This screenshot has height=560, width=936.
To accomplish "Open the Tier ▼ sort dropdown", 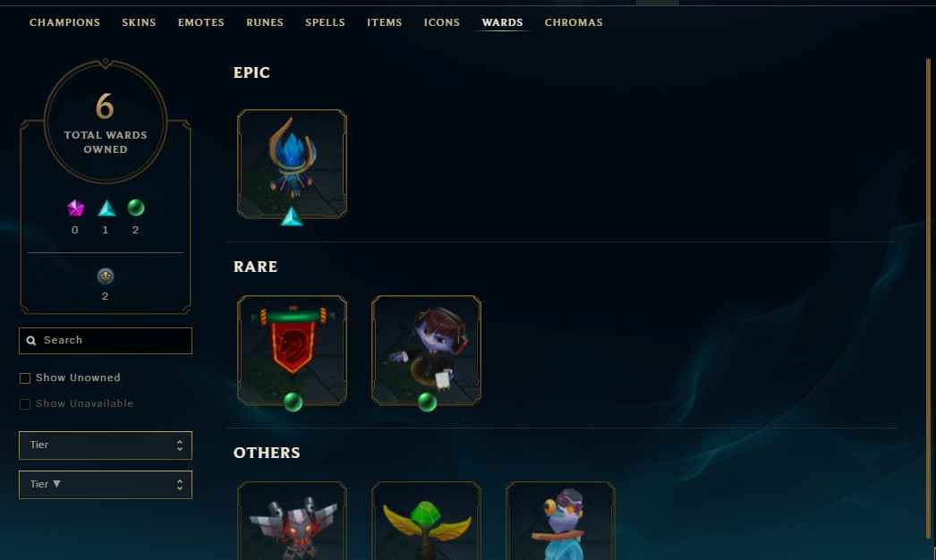I will tap(106, 485).
